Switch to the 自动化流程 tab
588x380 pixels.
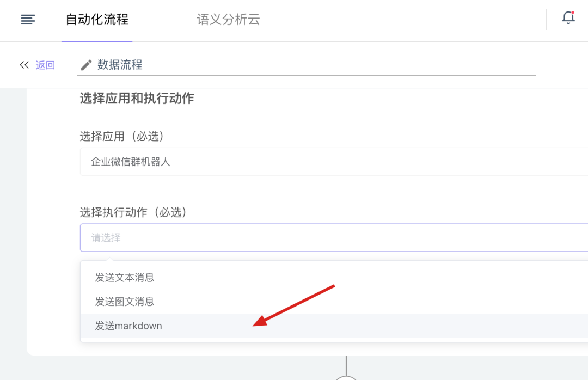pyautogui.click(x=97, y=20)
